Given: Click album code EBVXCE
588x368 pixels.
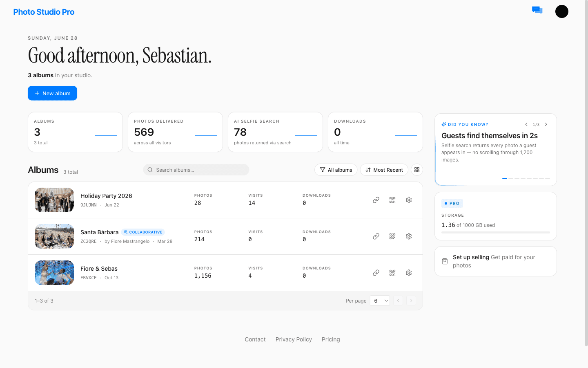Looking at the screenshot, I should [89, 278].
